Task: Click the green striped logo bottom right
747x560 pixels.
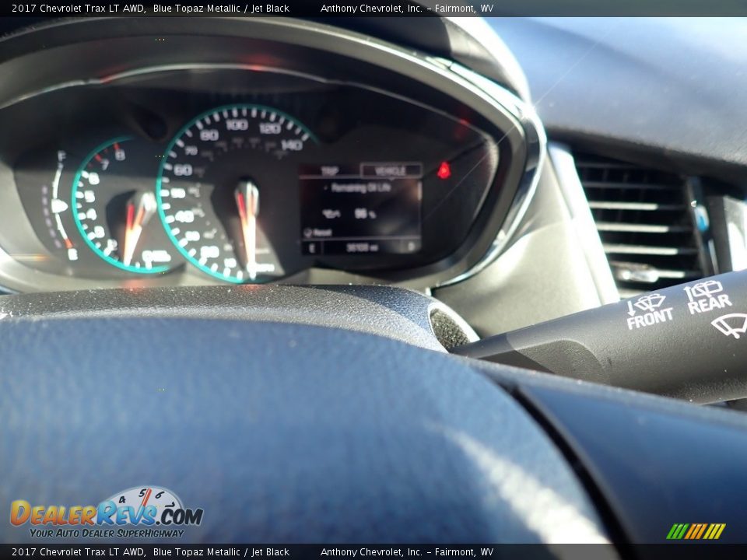Action: point(696,530)
